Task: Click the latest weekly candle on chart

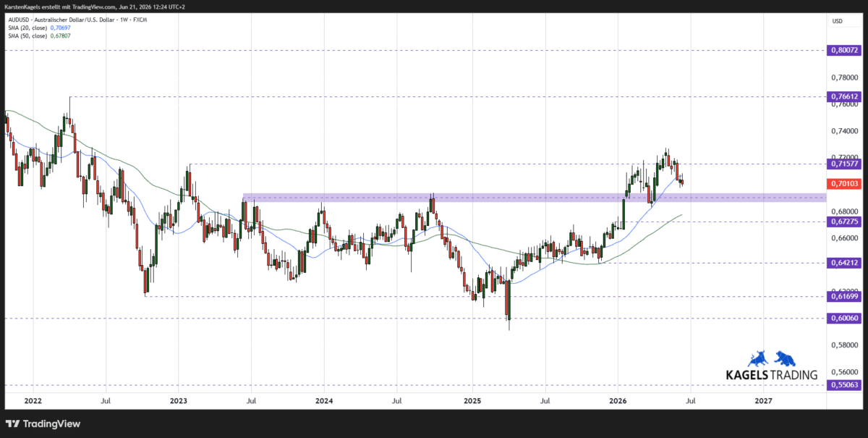Action: click(681, 182)
